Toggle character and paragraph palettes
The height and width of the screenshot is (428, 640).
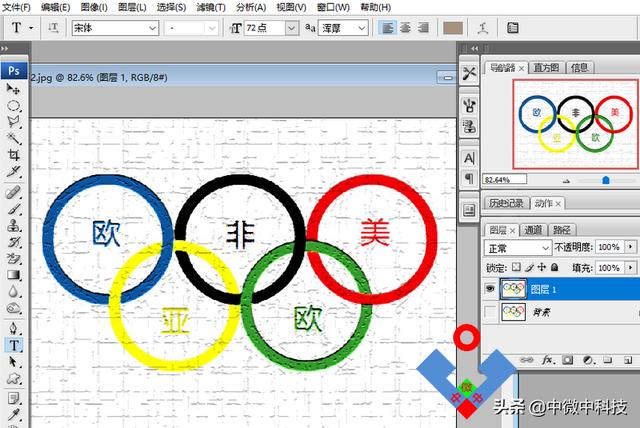(x=513, y=28)
